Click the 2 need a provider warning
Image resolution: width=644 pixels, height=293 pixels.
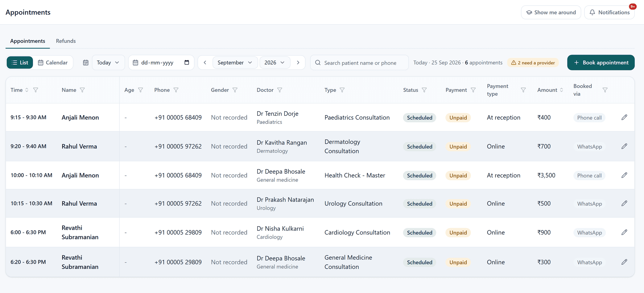(533, 63)
